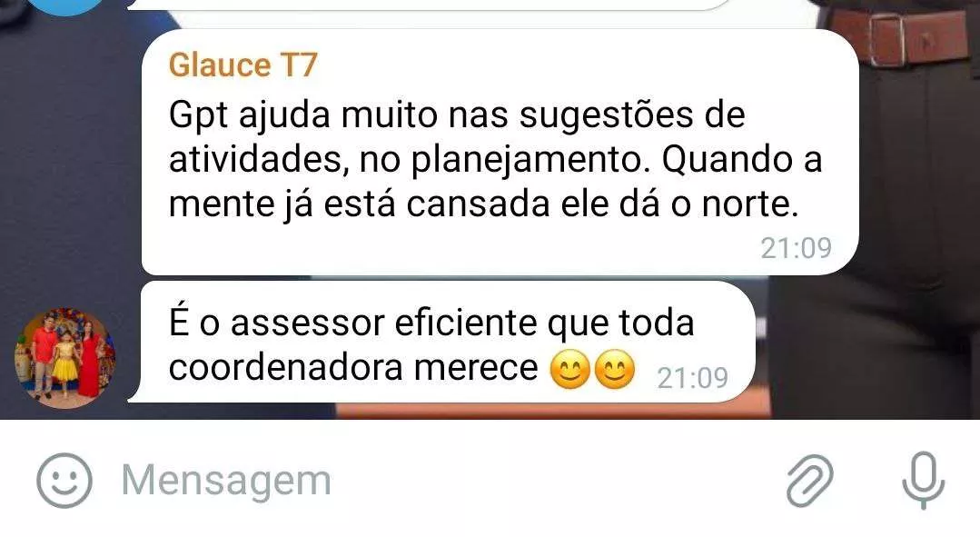This screenshot has height=537, width=980.
Task: Select the "Gpt ajuda muito" message bubble
Action: click(x=500, y=153)
